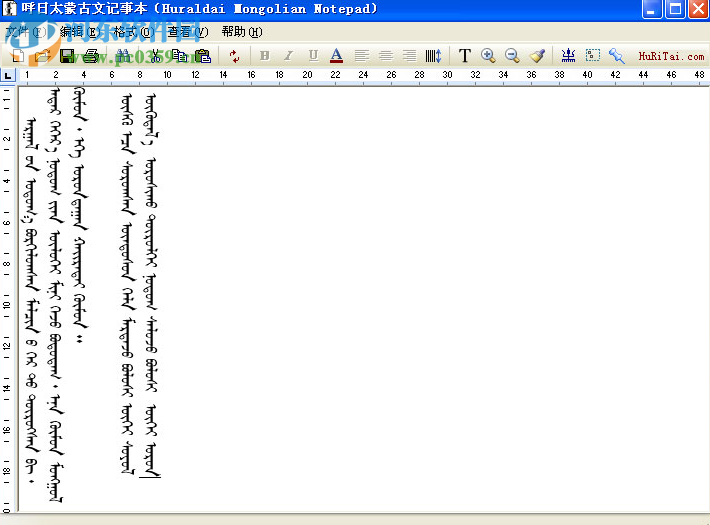This screenshot has height=525, width=710.
Task: Toggle italic formatting I
Action: [288, 56]
